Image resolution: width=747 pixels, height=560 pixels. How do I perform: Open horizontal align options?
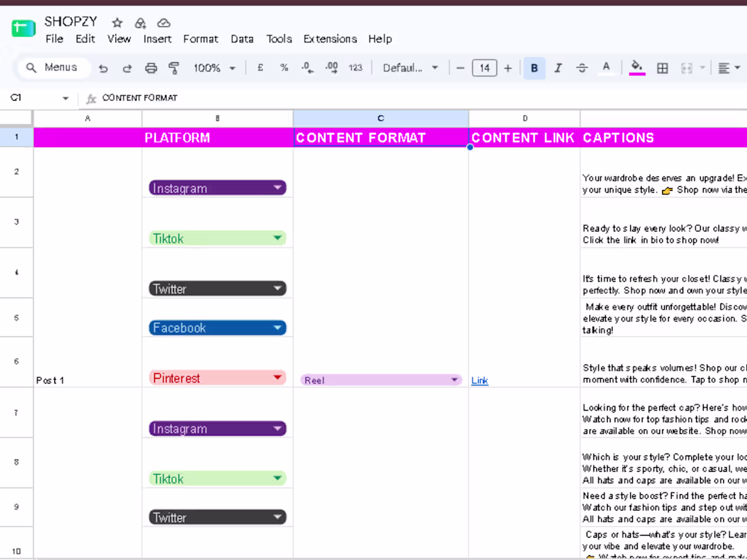point(729,68)
